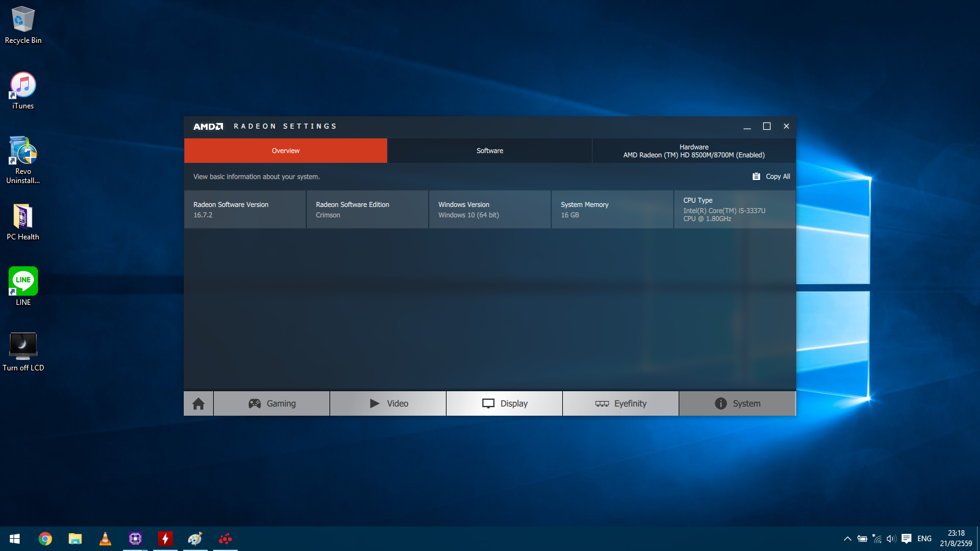This screenshot has width=980, height=551.
Task: Select the Radeon Software Edition tile
Action: pos(367,209)
